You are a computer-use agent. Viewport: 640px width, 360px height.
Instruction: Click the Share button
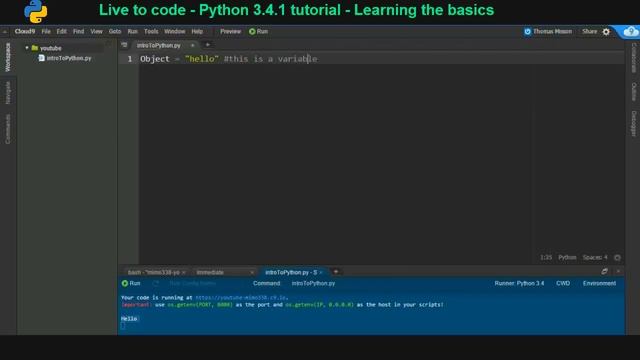coord(589,31)
